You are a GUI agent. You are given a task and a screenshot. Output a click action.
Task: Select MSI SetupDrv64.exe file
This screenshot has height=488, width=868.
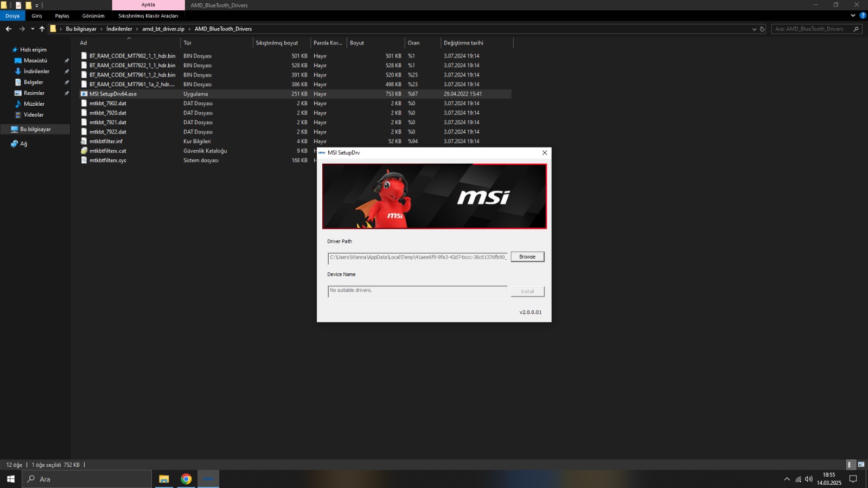click(x=113, y=94)
